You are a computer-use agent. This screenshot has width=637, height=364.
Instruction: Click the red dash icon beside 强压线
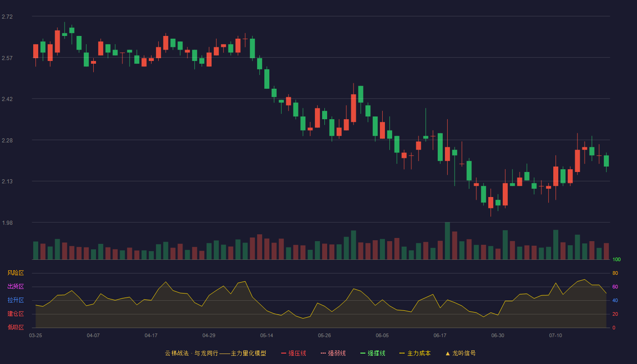tap(284, 353)
